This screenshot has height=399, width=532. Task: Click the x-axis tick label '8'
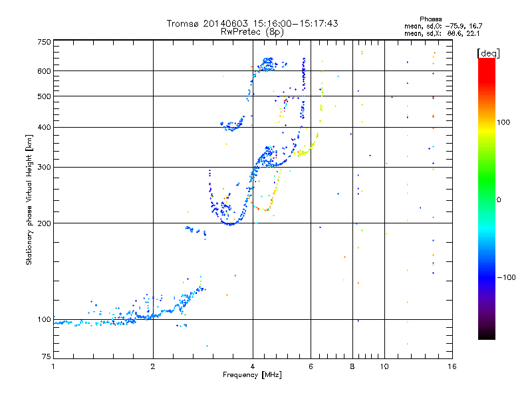click(352, 366)
